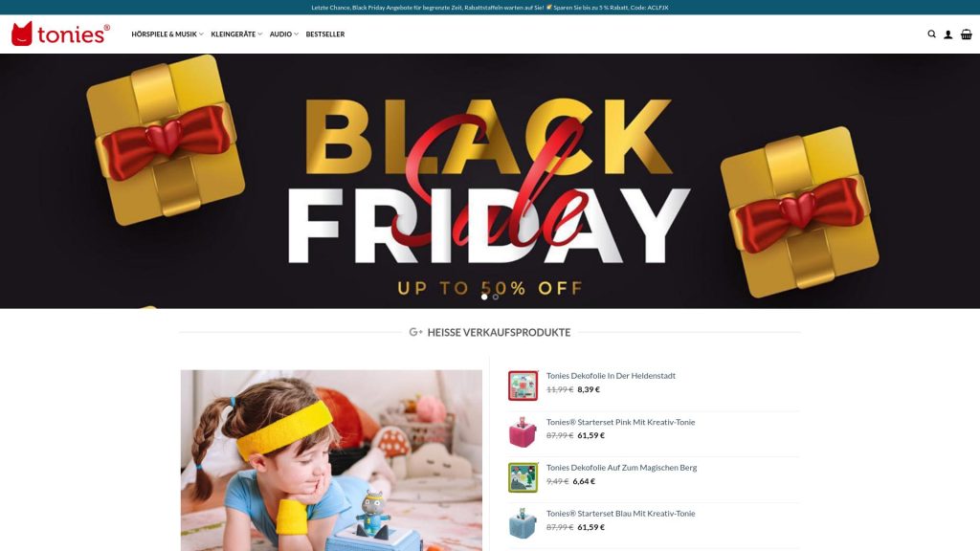Click the blue Starterset Toniebox thumbnail
This screenshot has height=551, width=980.
[523, 523]
